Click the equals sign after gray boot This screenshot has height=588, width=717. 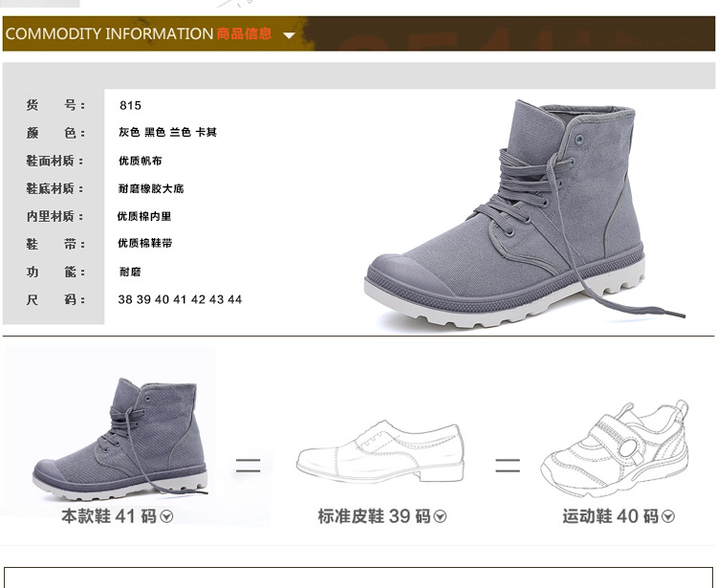[249, 466]
